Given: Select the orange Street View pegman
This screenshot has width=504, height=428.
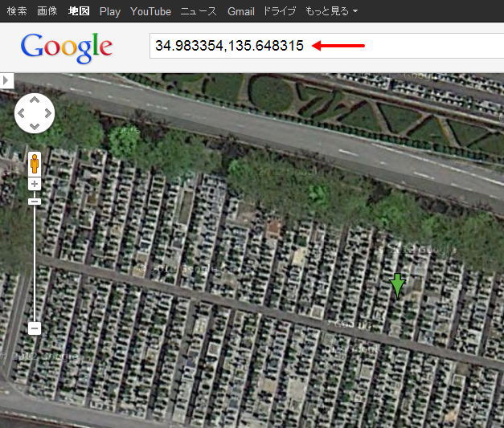Looking at the screenshot, I should pos(35,164).
